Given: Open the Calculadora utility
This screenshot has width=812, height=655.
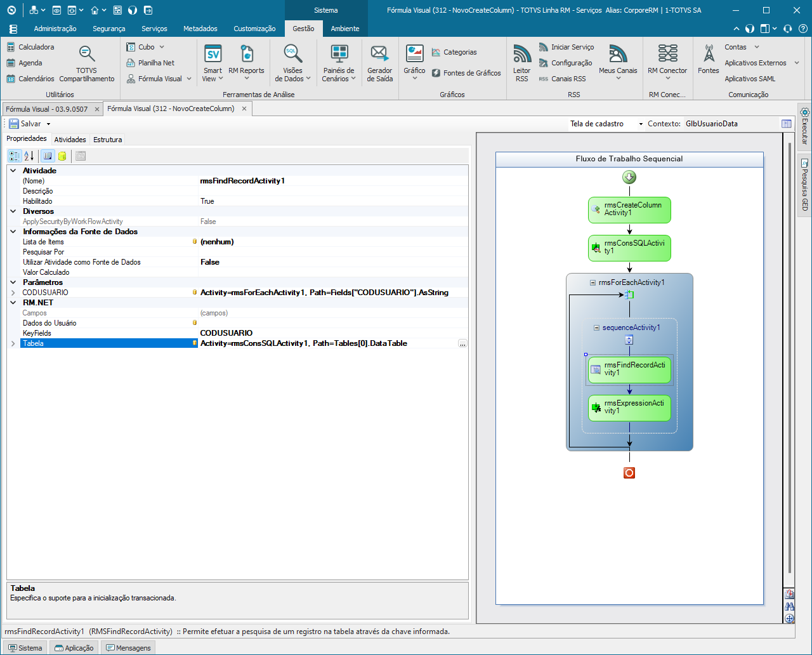Looking at the screenshot, I should click(x=30, y=47).
